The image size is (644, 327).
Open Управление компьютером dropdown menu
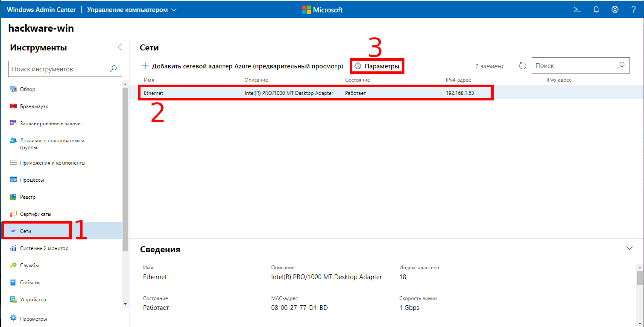point(132,10)
